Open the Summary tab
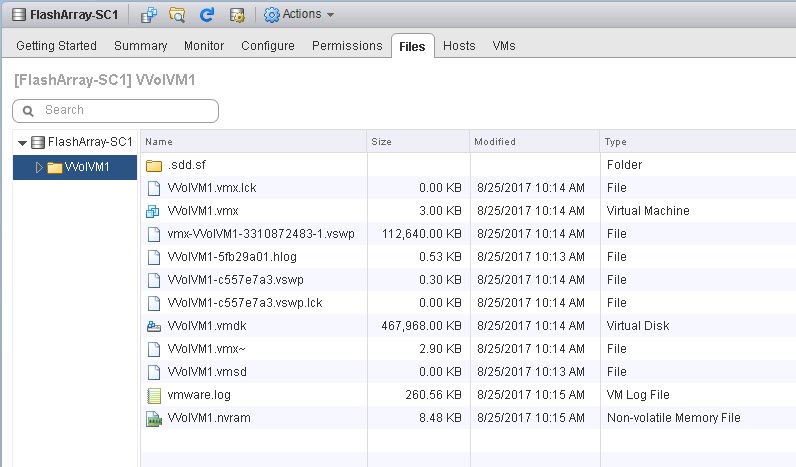This screenshot has height=467, width=796. pyautogui.click(x=141, y=46)
